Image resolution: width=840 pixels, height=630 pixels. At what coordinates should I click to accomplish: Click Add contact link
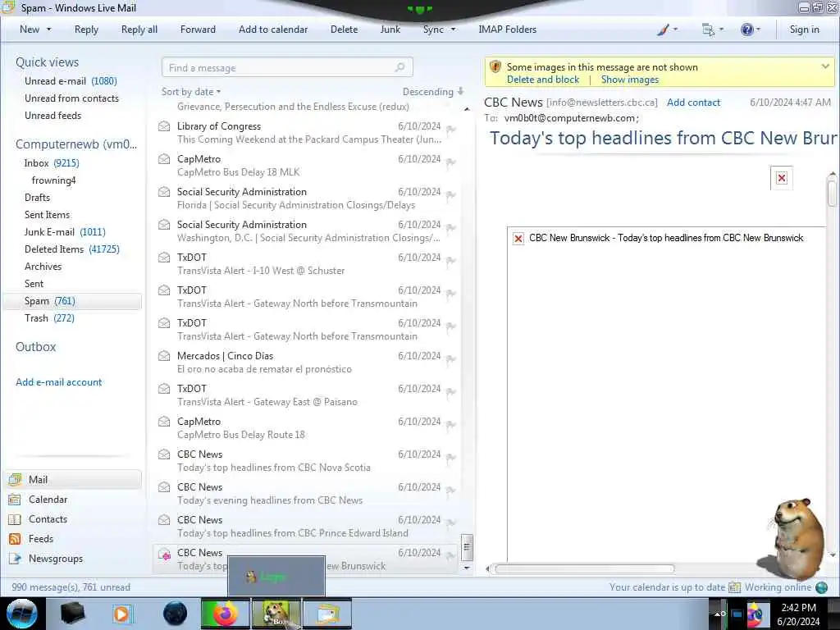[693, 103]
